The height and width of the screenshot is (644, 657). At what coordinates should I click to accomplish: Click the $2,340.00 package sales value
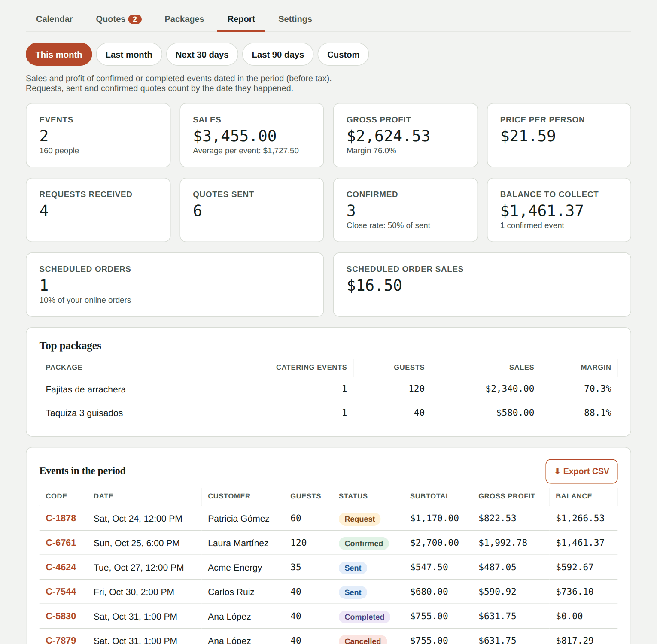[x=510, y=389]
